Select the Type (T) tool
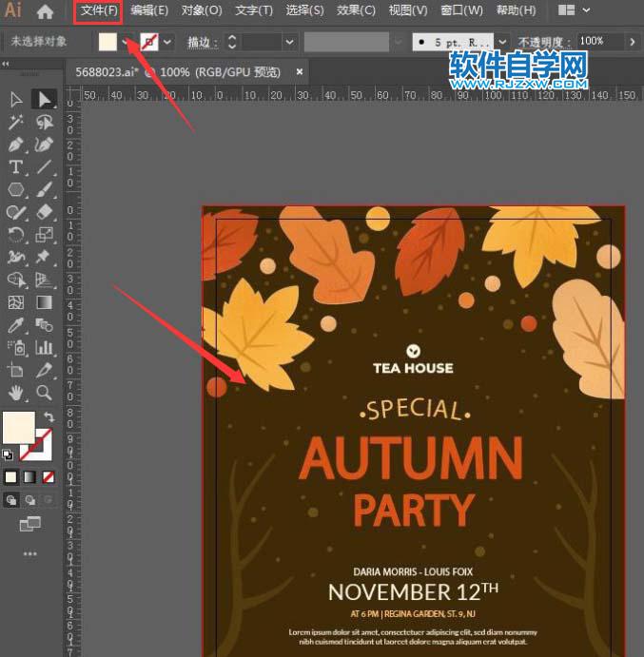 coord(16,166)
